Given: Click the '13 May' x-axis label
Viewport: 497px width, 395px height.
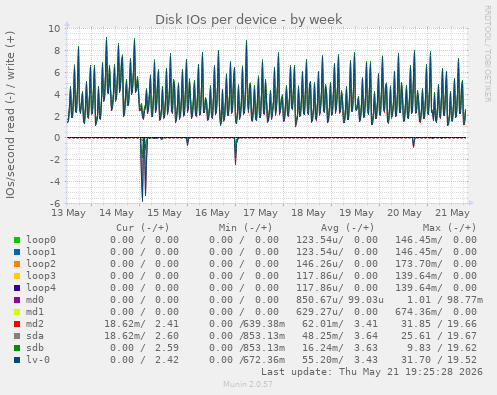Looking at the screenshot, I should click(x=68, y=213).
